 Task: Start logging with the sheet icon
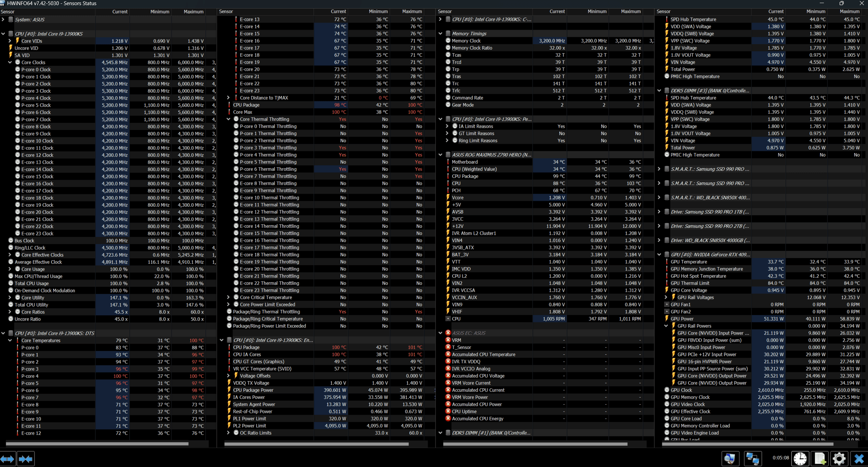(x=820, y=459)
